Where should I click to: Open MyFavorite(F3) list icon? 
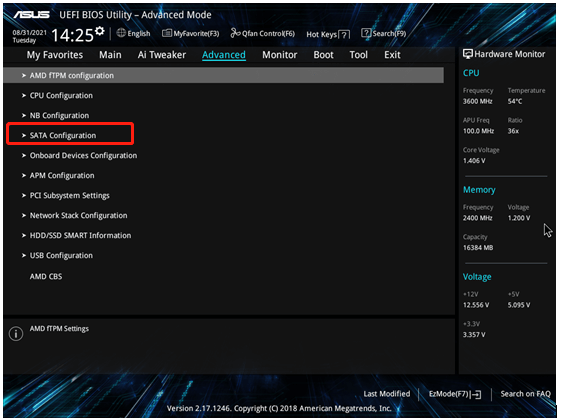coord(166,33)
